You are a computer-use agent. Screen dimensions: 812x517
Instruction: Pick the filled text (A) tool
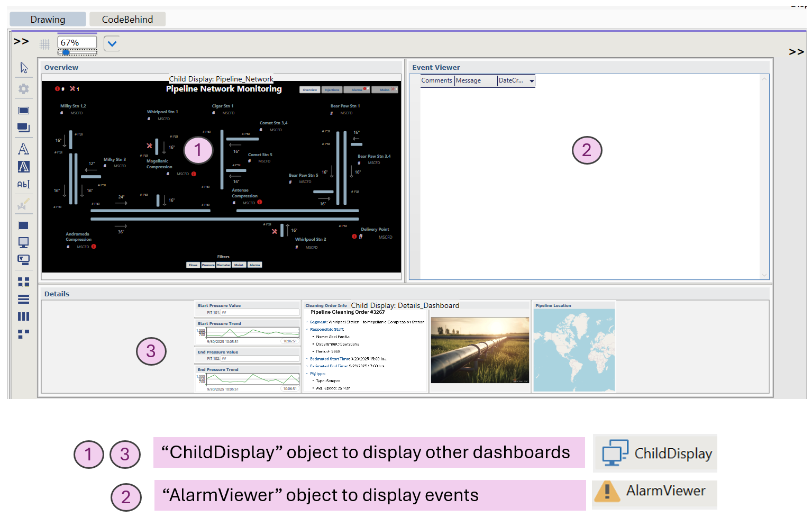(x=23, y=167)
